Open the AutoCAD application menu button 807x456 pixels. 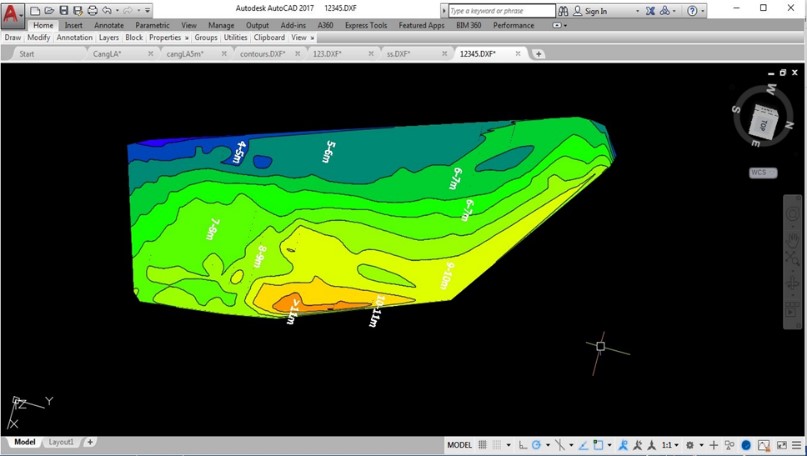click(x=12, y=15)
